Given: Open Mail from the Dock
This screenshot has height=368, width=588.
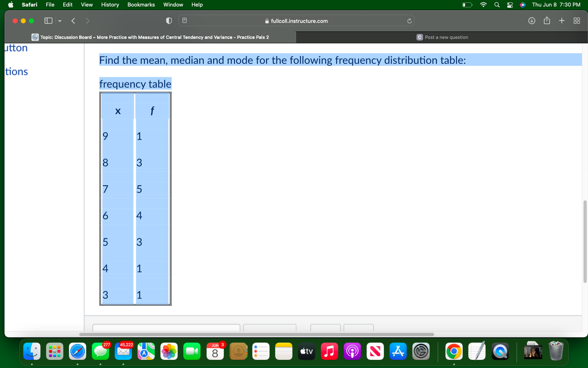Looking at the screenshot, I should click(x=123, y=351).
